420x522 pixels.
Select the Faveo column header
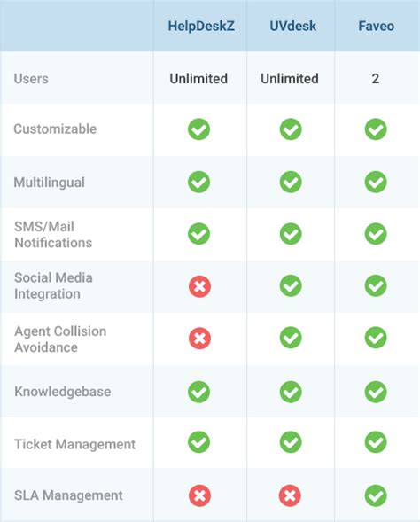point(377,26)
